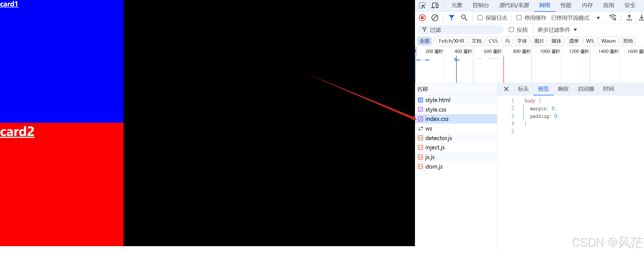Filter requests by 文档
Image resolution: width=644 pixels, height=253 pixels.
point(476,41)
